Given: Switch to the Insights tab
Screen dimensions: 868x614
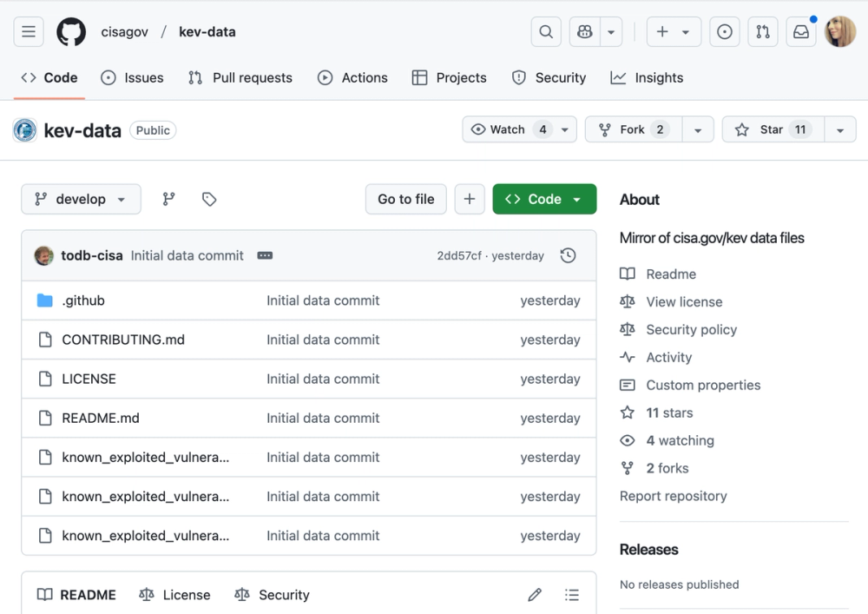Looking at the screenshot, I should coord(647,77).
